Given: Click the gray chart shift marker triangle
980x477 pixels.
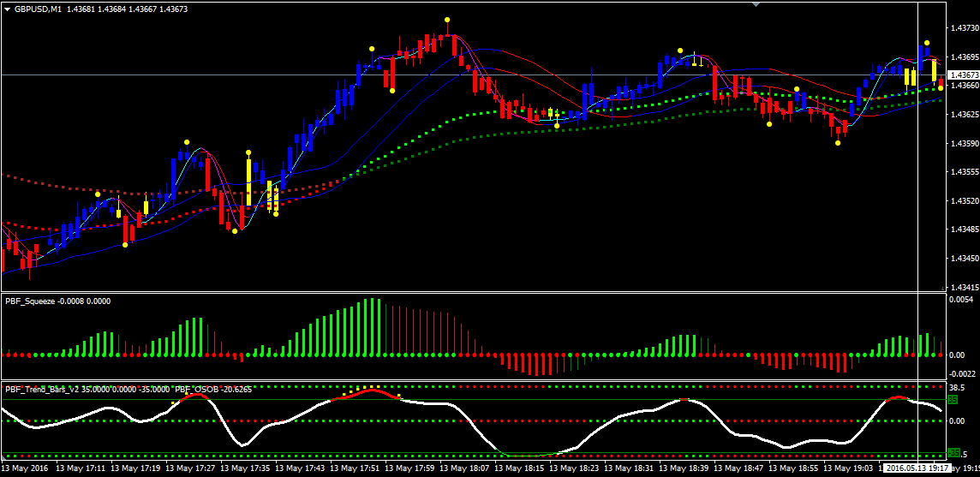Looking at the screenshot, I should tap(756, 4).
